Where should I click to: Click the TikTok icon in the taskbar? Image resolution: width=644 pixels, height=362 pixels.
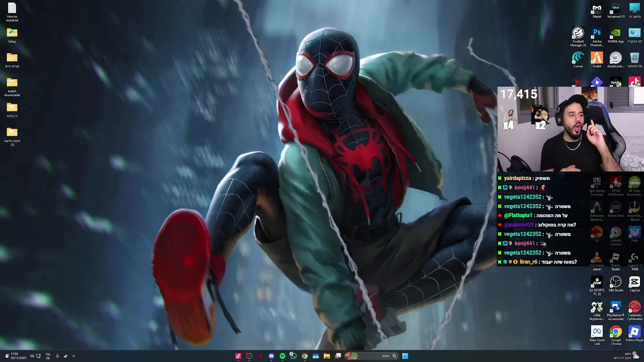(238, 356)
